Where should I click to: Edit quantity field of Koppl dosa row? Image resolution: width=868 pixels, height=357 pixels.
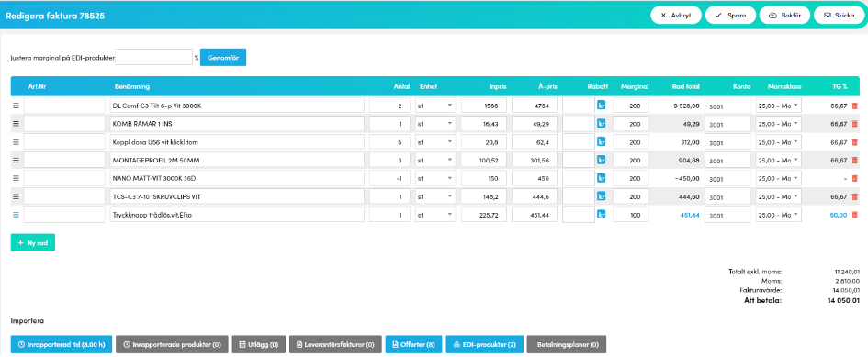[x=390, y=141]
